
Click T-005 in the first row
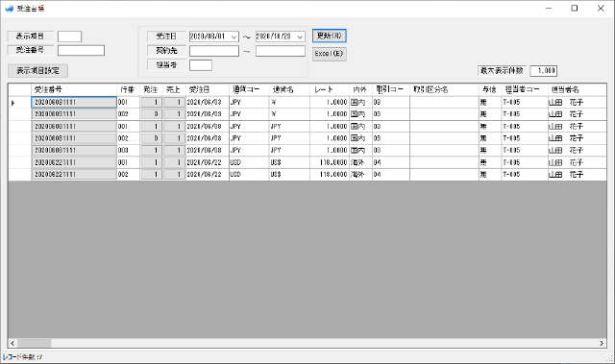coord(525,102)
